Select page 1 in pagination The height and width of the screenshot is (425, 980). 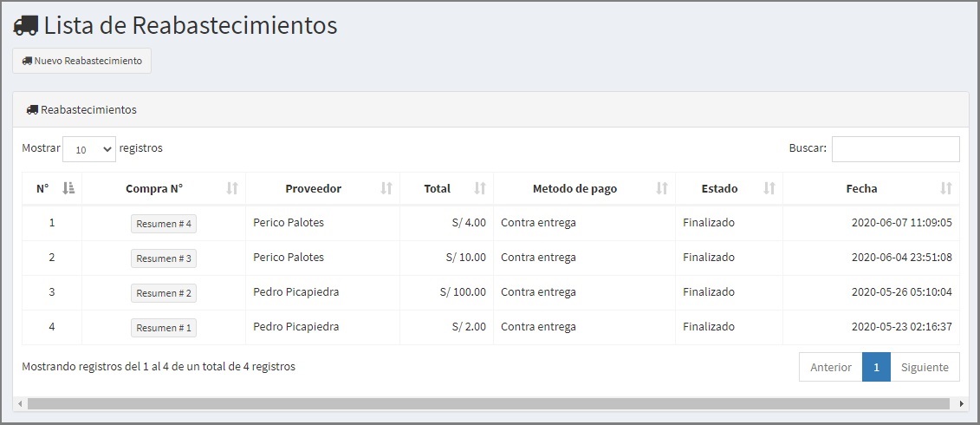point(876,368)
